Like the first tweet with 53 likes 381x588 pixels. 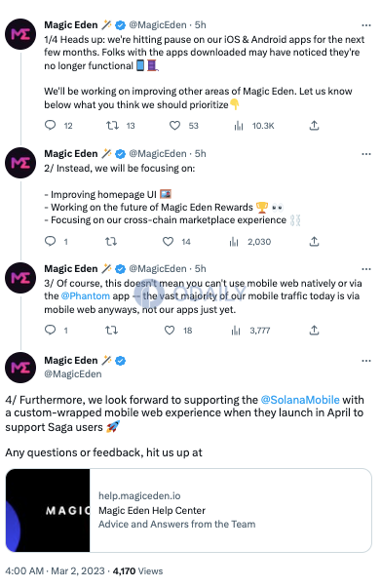[x=174, y=125]
